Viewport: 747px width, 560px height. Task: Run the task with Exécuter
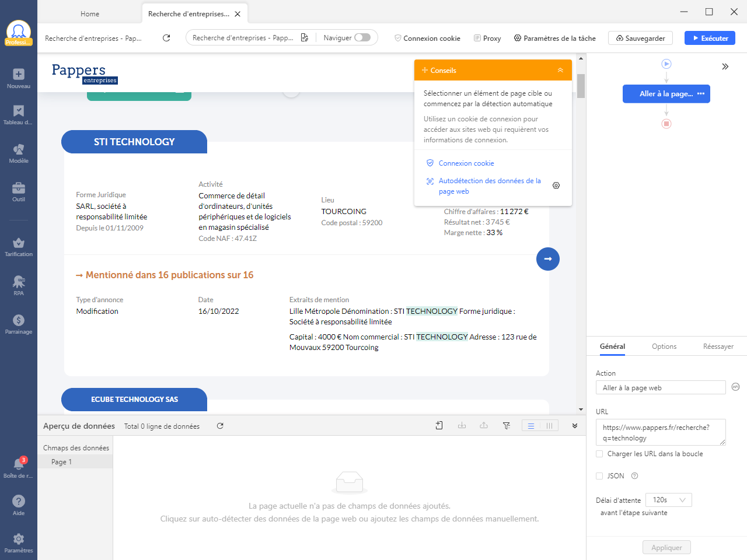(x=710, y=38)
